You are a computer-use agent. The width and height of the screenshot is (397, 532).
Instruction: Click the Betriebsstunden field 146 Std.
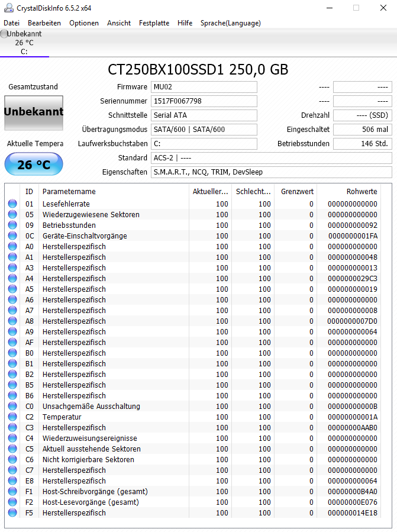(x=363, y=144)
